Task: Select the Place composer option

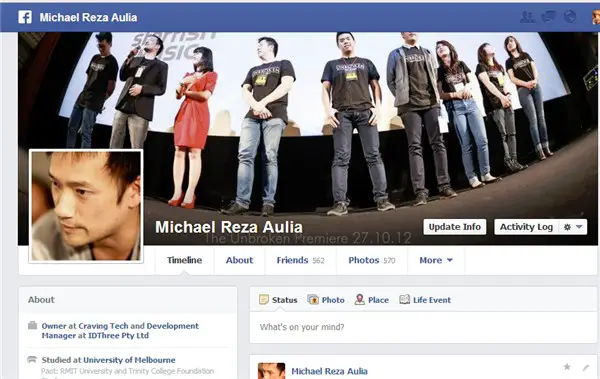Action: pyautogui.click(x=372, y=300)
